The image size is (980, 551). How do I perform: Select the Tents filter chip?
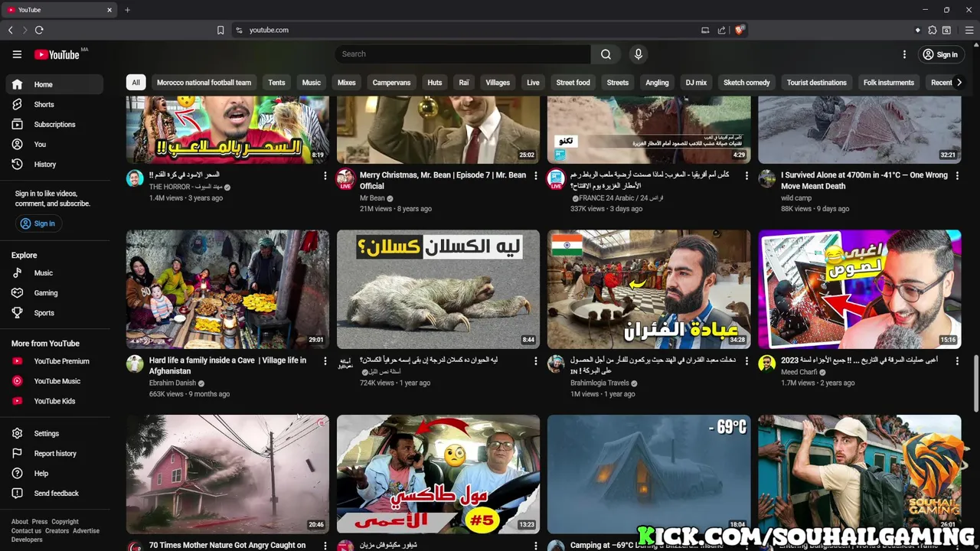click(276, 83)
